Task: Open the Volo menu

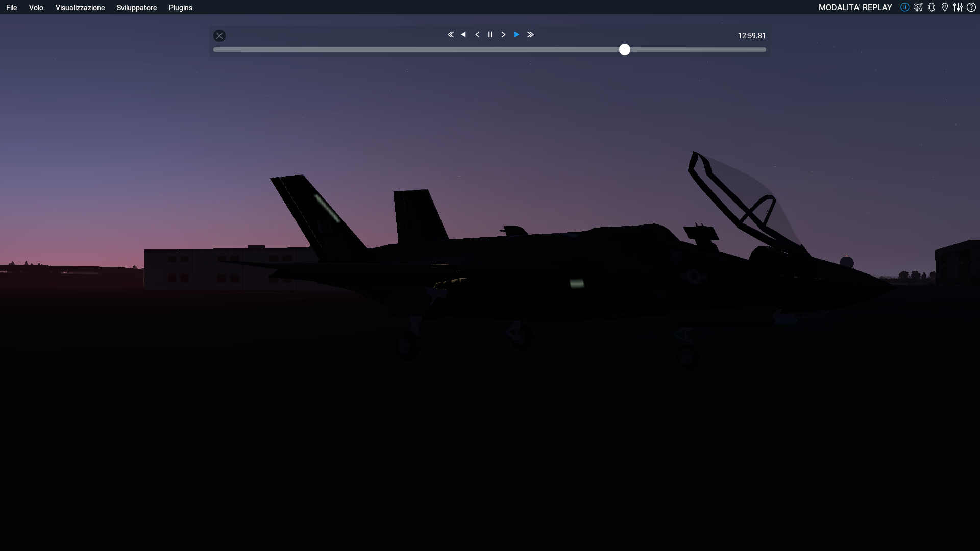Action: pos(36,8)
